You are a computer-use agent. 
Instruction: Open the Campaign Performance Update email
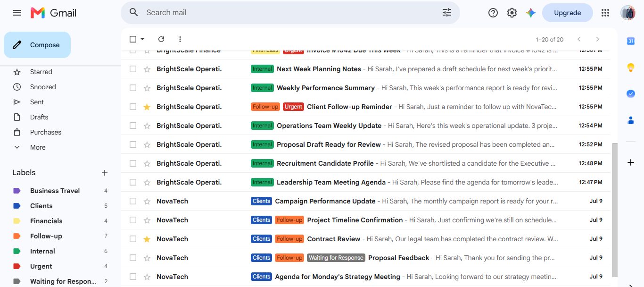pyautogui.click(x=365, y=201)
